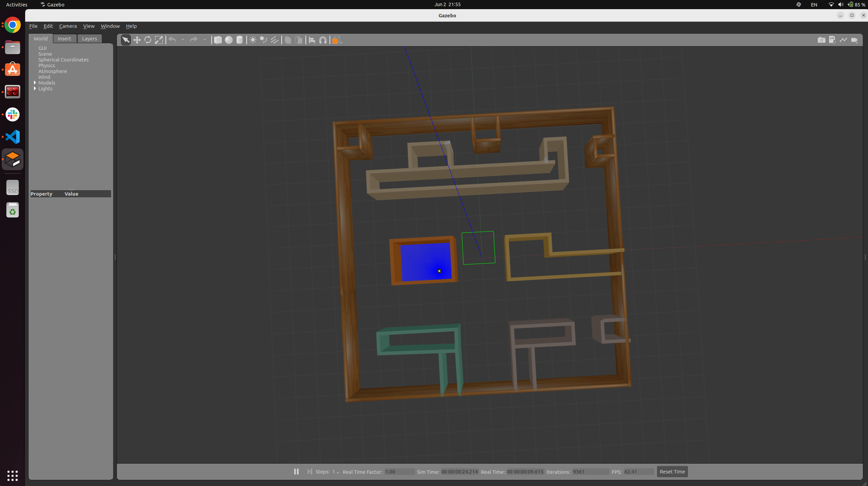Insert a cylinder shape
868x486 pixels.
pos(240,40)
